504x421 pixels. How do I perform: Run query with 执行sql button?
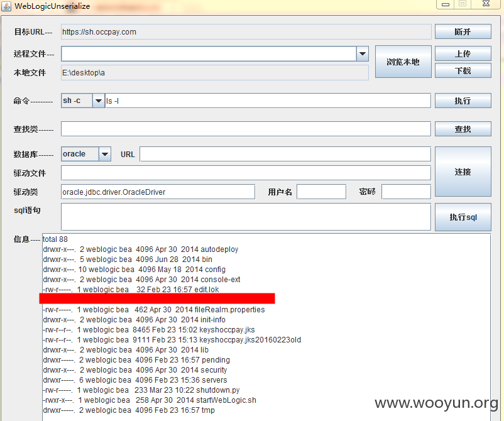(x=463, y=217)
